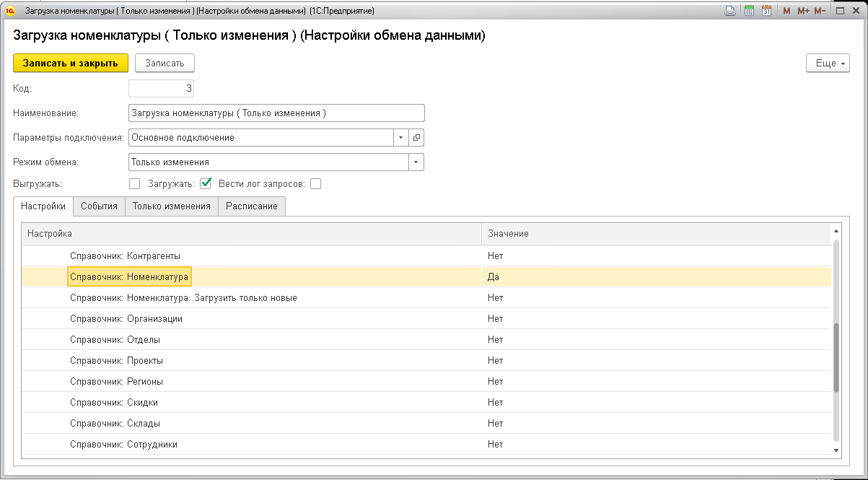Screen dimensions: 868x480
Task: Click the M+ memory add button
Action: [x=803, y=11]
